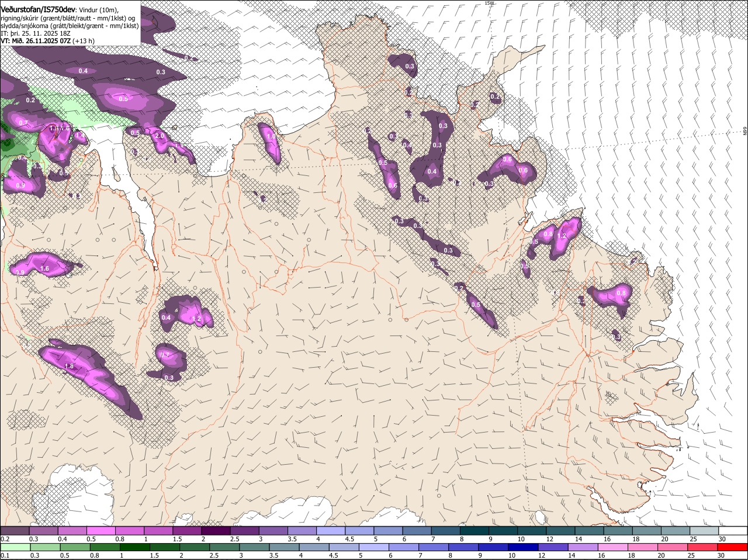Click the '(+13 h)' forecast offset text

[84, 41]
